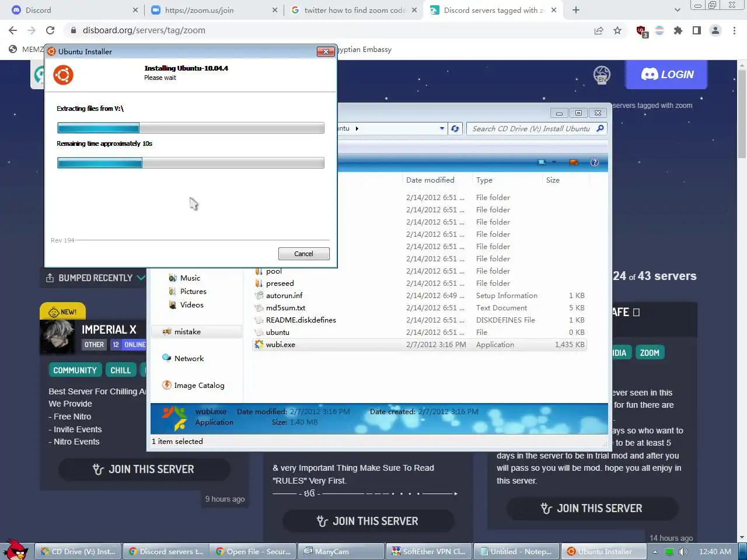Click the green network tray icon
This screenshot has height=560, width=747.
pyautogui.click(x=669, y=551)
